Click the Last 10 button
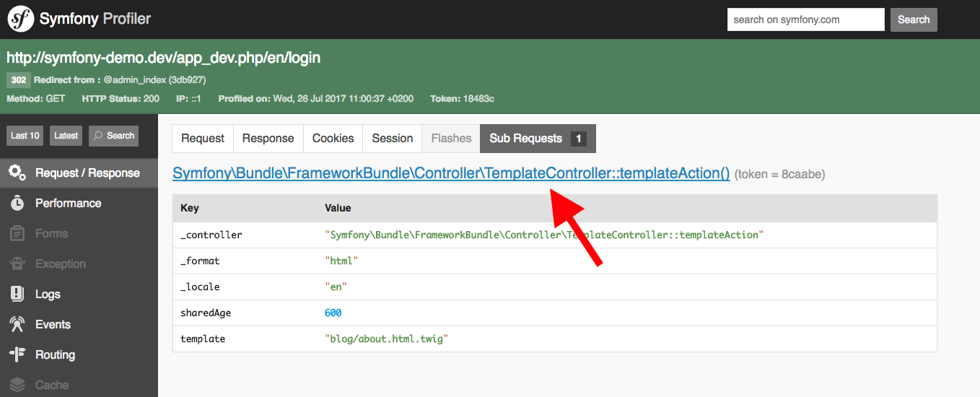 [x=25, y=136]
